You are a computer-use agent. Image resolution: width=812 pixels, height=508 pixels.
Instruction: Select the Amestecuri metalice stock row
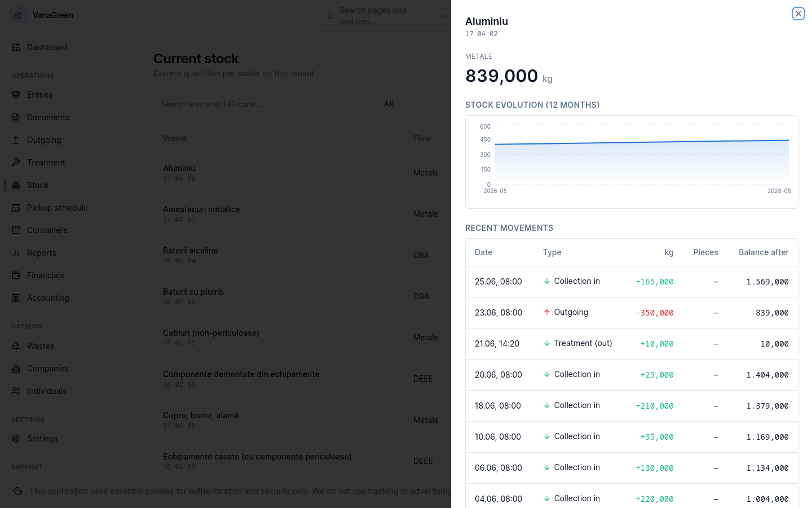303,214
